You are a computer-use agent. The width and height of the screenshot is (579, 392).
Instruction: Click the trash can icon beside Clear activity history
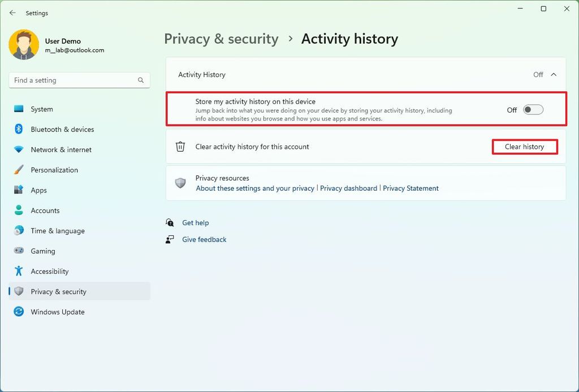click(x=180, y=147)
